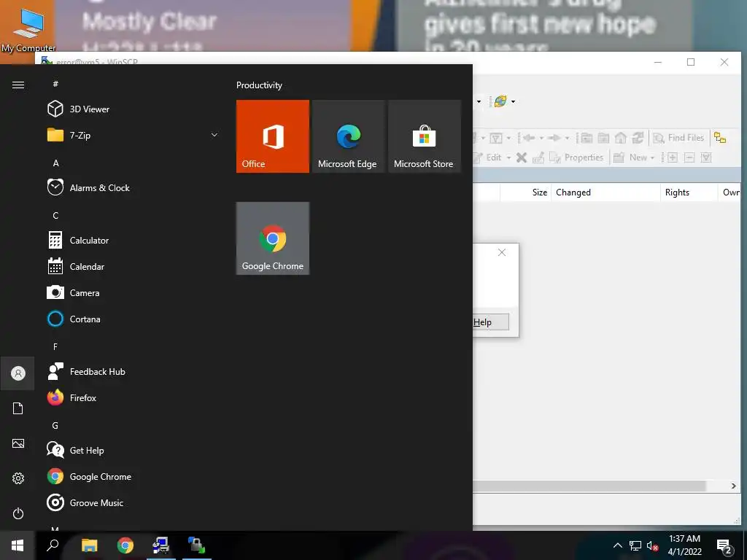The image size is (747, 560).
Task: Jump to the letter F section header
Action: tap(55, 346)
